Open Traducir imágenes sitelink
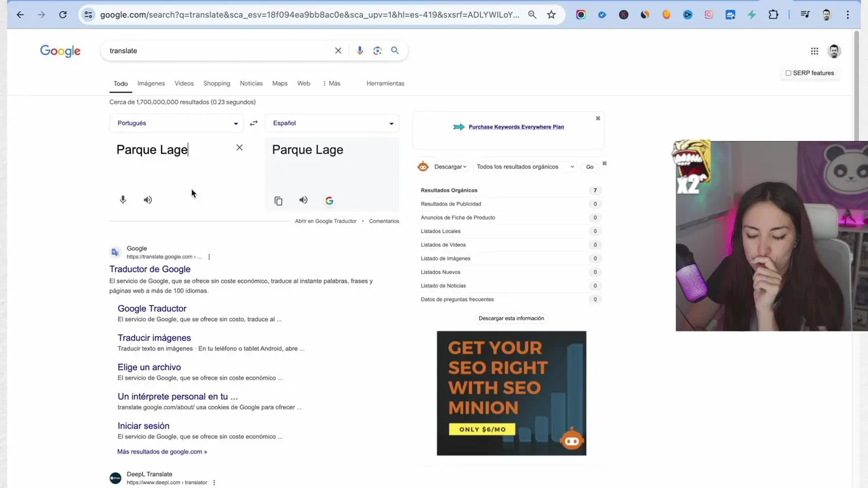Viewport: 868px width, 488px height. pos(154,338)
